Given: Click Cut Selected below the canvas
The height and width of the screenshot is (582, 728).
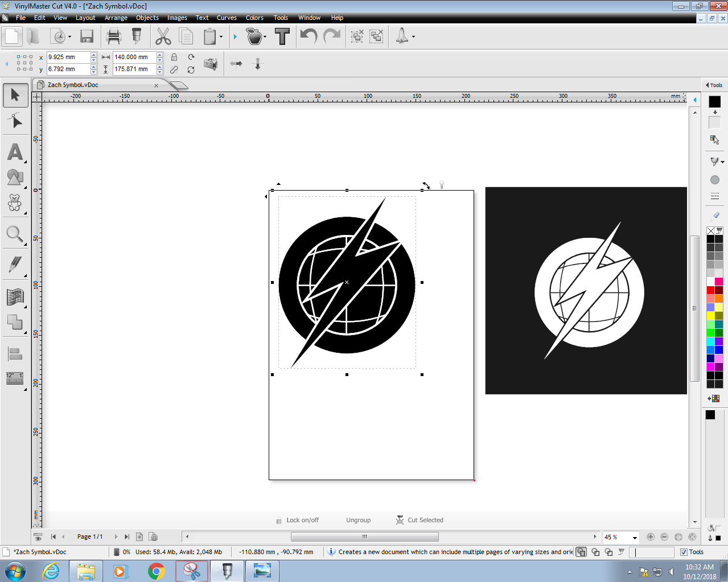Looking at the screenshot, I should [420, 520].
